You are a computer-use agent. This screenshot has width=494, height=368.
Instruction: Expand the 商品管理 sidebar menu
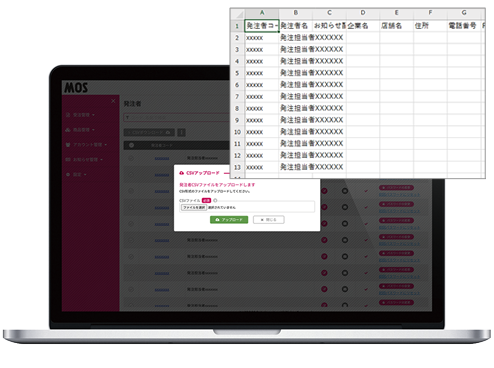point(80,130)
